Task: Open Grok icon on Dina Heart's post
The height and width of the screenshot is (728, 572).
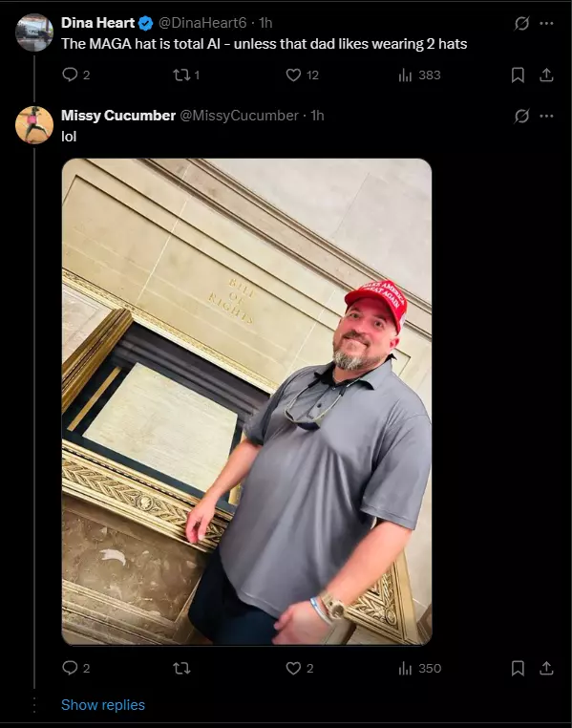Action: pos(522,23)
